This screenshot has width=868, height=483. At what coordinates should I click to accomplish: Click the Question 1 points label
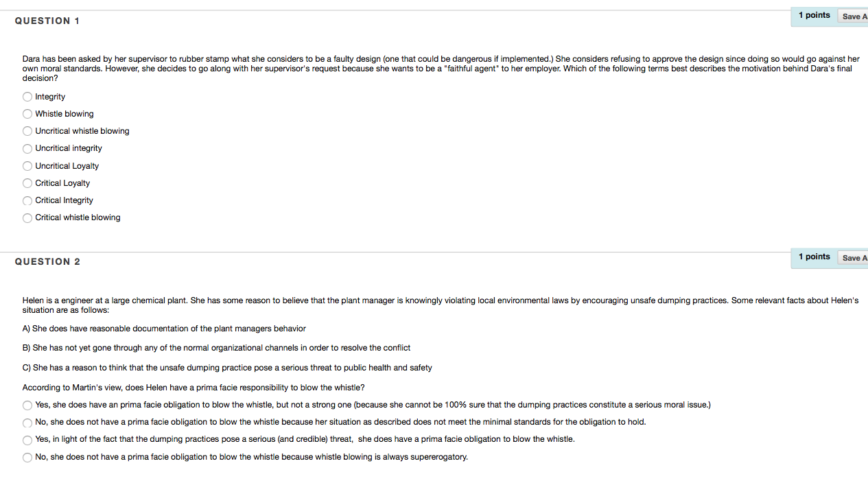click(x=814, y=15)
